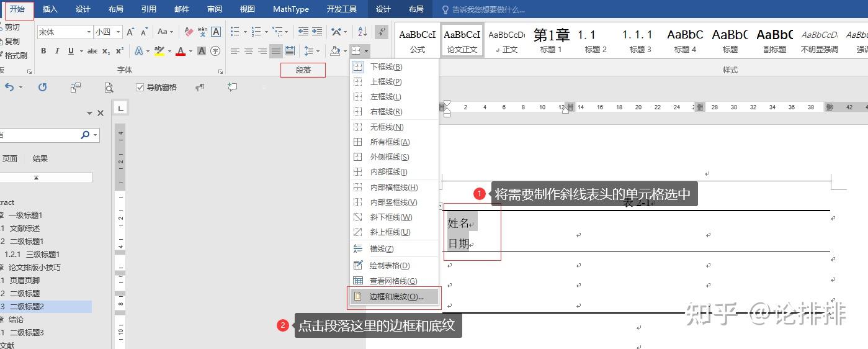Center-align the paragraph text
The image size is (868, 349).
click(249, 51)
